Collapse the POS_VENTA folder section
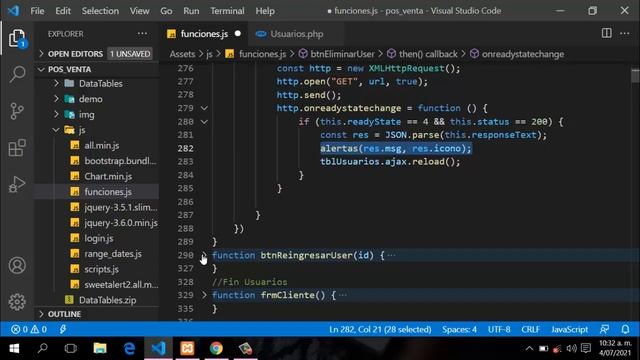This screenshot has height=360, width=640. coord(41,69)
